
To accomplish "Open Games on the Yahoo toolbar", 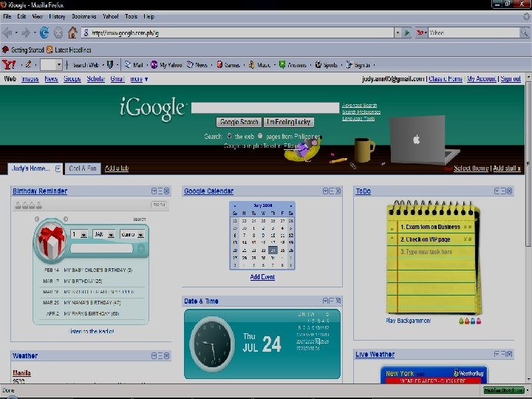I will (x=228, y=65).
